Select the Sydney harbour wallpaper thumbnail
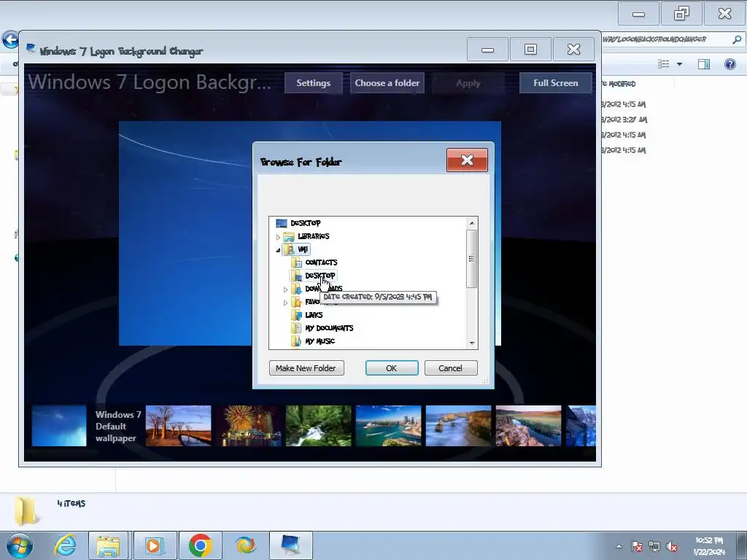 pyautogui.click(x=388, y=426)
